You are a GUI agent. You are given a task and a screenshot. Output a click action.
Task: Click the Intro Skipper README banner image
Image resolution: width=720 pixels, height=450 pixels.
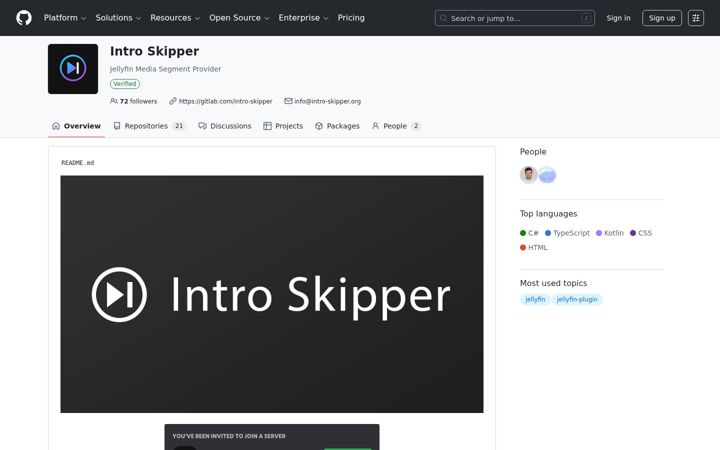[x=272, y=294]
